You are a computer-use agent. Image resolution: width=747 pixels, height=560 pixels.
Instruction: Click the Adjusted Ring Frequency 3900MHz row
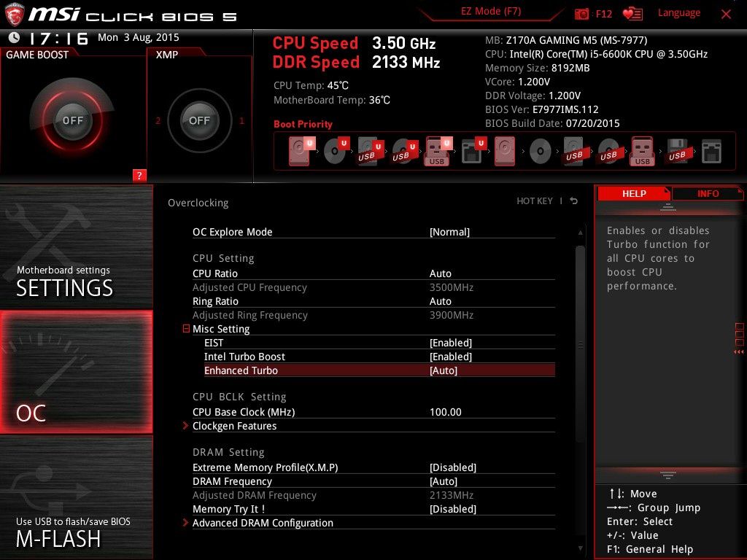373,315
